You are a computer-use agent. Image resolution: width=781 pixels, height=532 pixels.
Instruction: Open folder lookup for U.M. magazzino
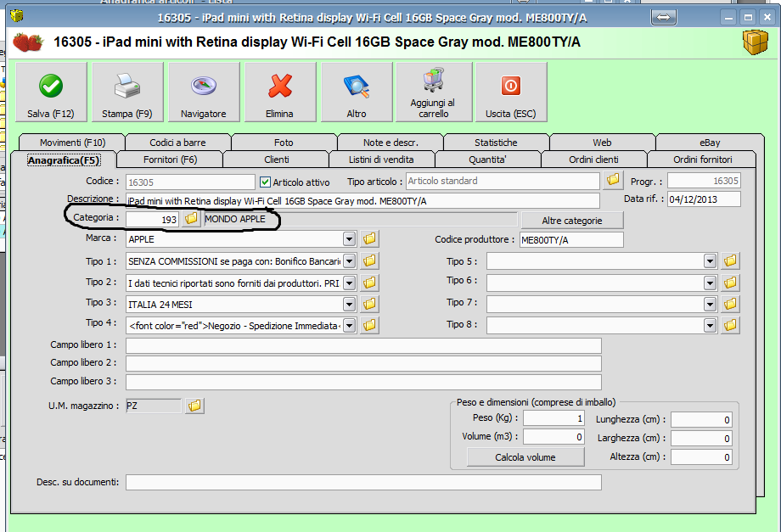194,406
